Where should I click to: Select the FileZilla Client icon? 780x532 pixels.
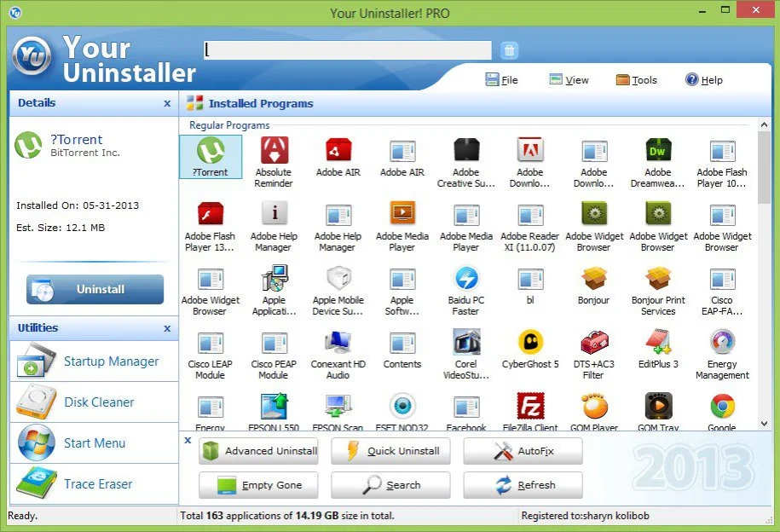pyautogui.click(x=530, y=407)
